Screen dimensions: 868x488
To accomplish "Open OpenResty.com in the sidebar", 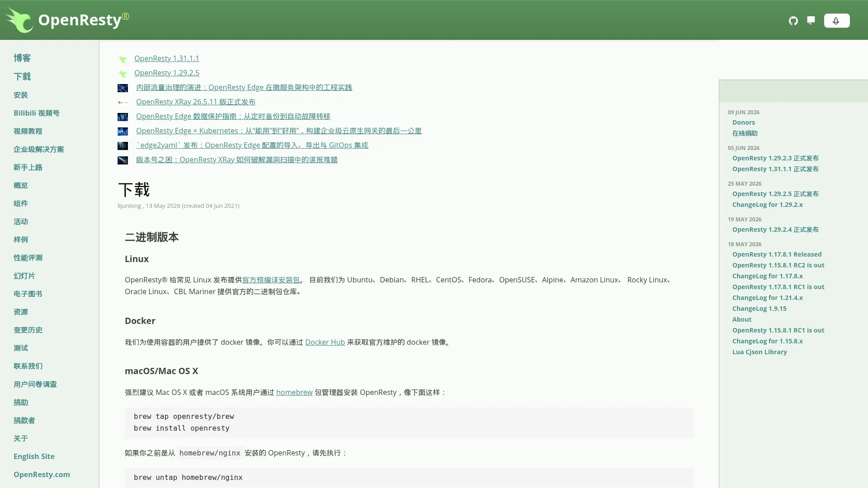I will pyautogui.click(x=42, y=474).
